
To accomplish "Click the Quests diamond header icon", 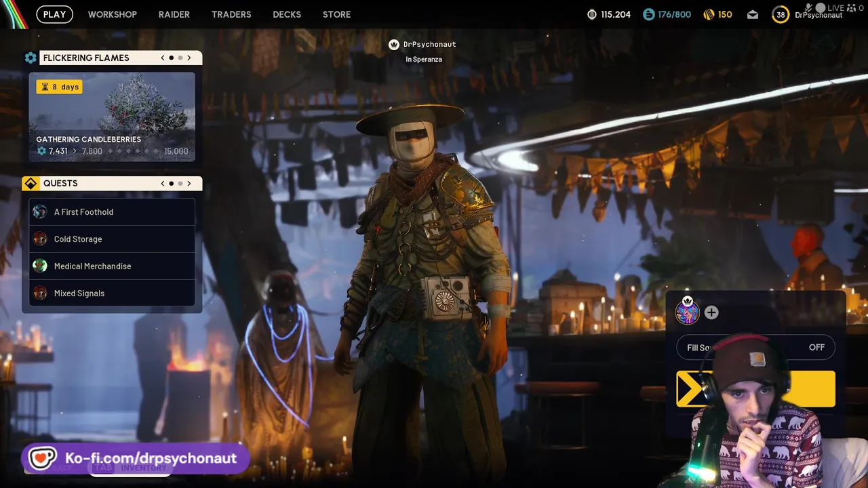I will coord(31,183).
